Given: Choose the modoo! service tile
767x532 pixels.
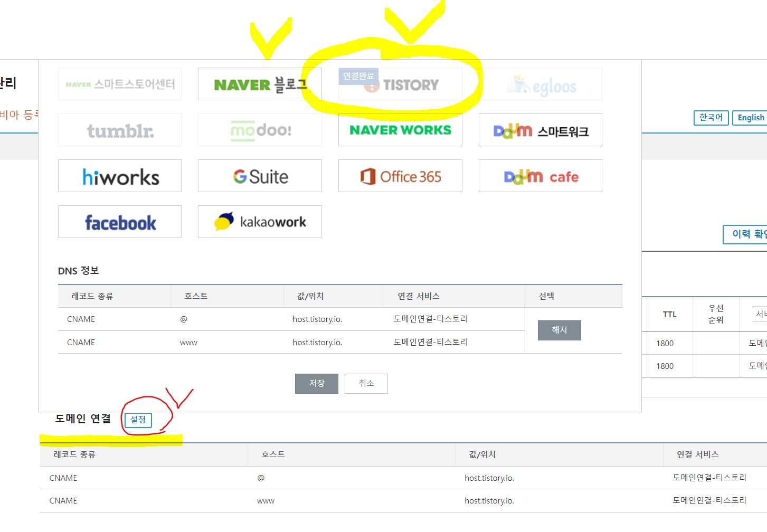Looking at the screenshot, I should tap(260, 130).
